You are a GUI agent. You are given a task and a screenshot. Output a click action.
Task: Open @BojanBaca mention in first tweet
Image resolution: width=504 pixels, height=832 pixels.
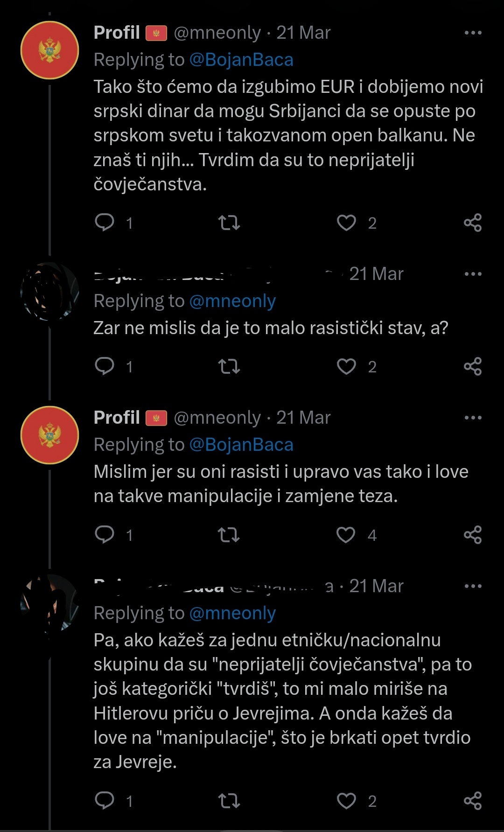[241, 60]
